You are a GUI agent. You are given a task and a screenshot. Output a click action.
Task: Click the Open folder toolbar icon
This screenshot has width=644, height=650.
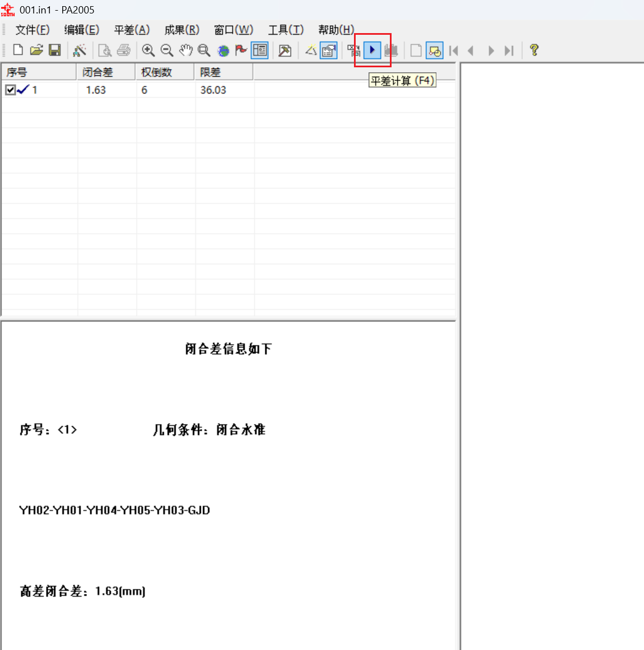coord(36,50)
